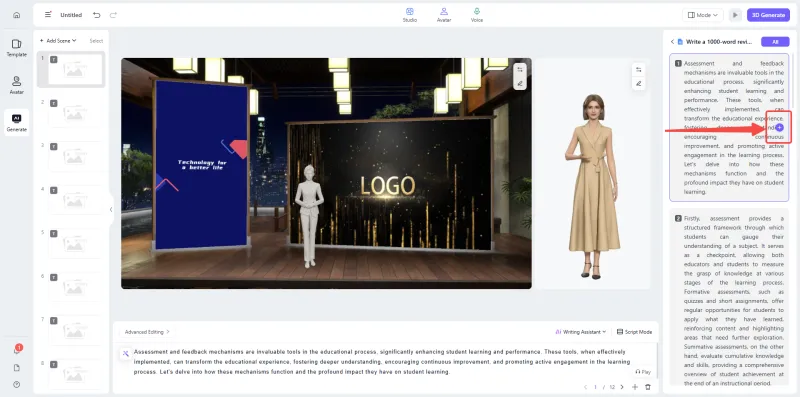Open the Template panel icon

[16, 48]
